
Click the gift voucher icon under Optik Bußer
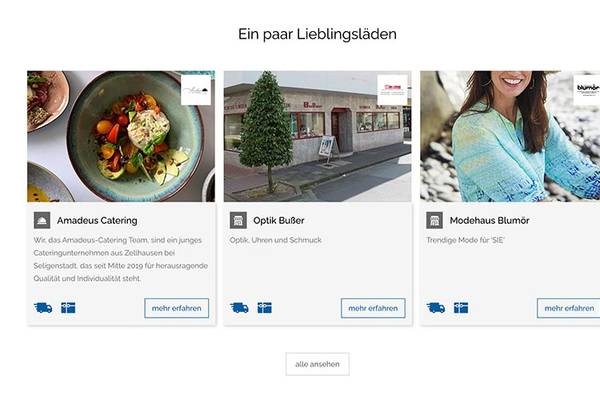pyautogui.click(x=264, y=308)
